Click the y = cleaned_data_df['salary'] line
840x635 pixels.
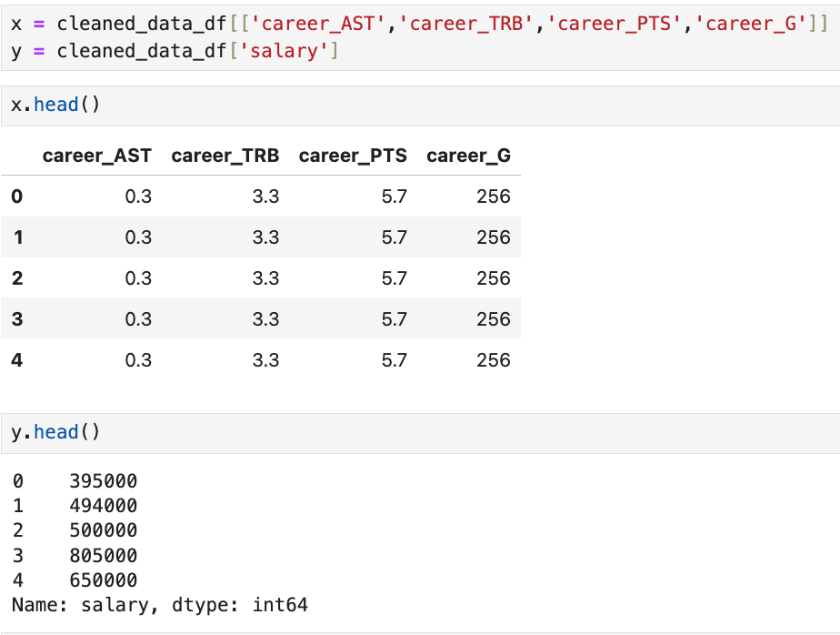(175, 51)
